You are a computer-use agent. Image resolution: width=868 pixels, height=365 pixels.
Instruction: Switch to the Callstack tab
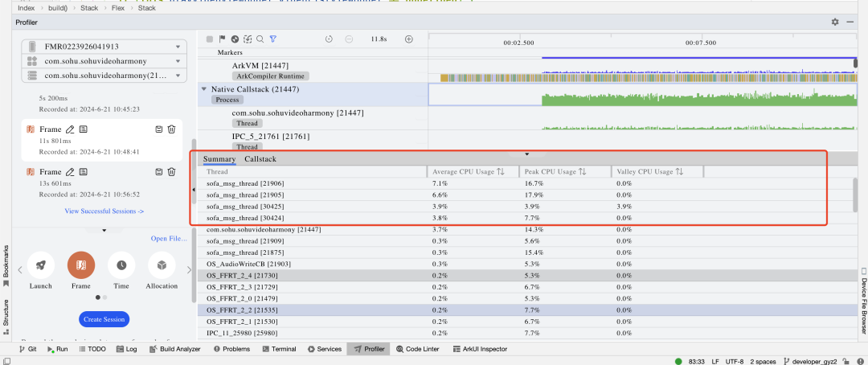pyautogui.click(x=260, y=159)
